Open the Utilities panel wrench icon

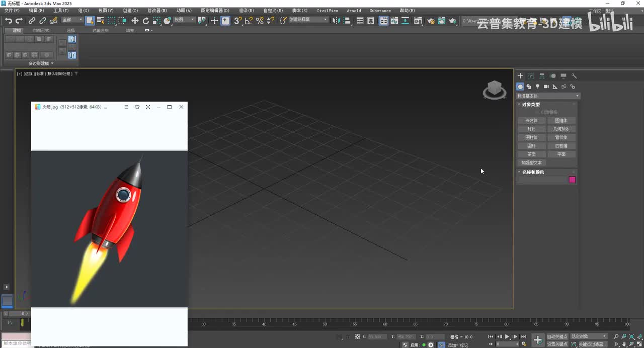(x=574, y=76)
